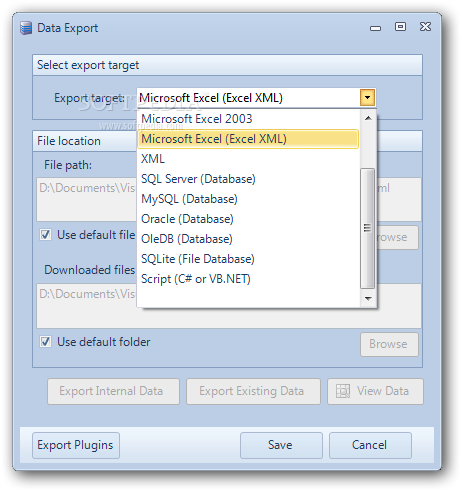Screen dimensions: 462x491
Task: Toggle the Use default folder checkbox
Action: (x=45, y=342)
